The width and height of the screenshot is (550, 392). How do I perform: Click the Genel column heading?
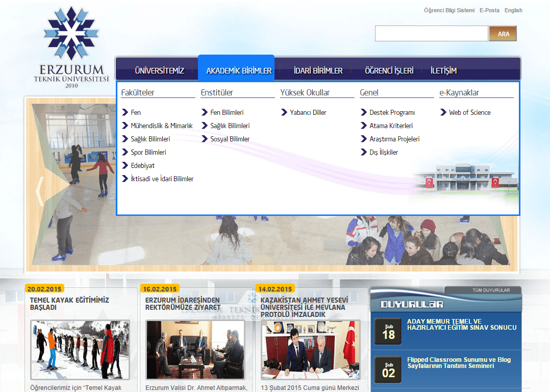click(369, 93)
